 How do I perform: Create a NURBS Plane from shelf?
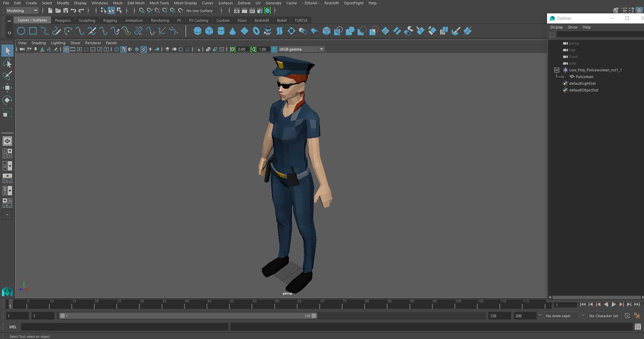pyautogui.click(x=245, y=31)
